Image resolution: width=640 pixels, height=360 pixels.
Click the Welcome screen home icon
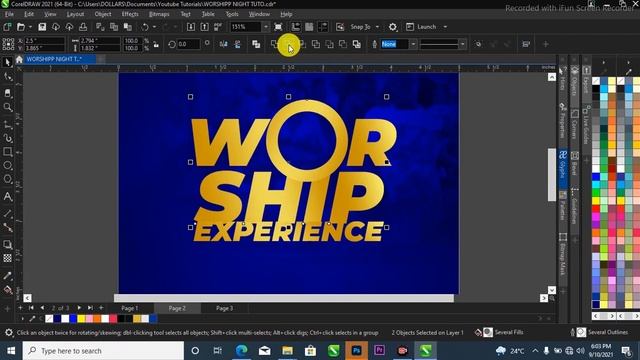(x=19, y=59)
